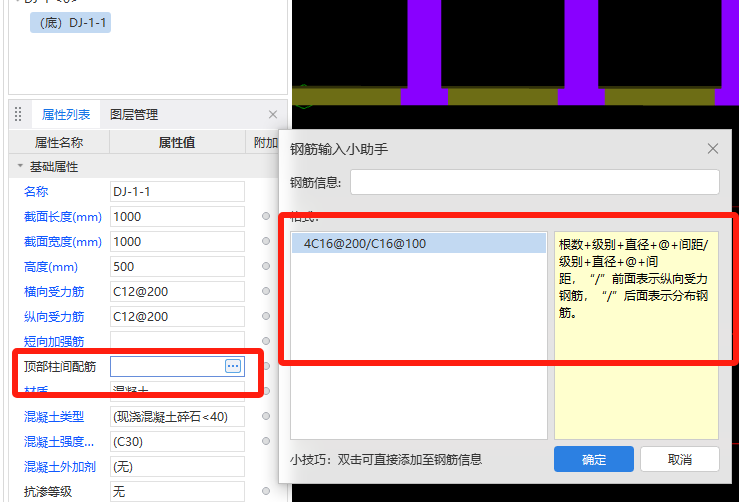Toggle the 附加 circle for 抗渗等级

(266, 491)
